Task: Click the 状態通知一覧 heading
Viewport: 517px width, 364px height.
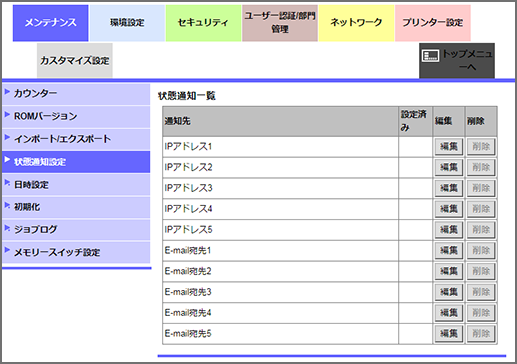Action: tap(187, 96)
